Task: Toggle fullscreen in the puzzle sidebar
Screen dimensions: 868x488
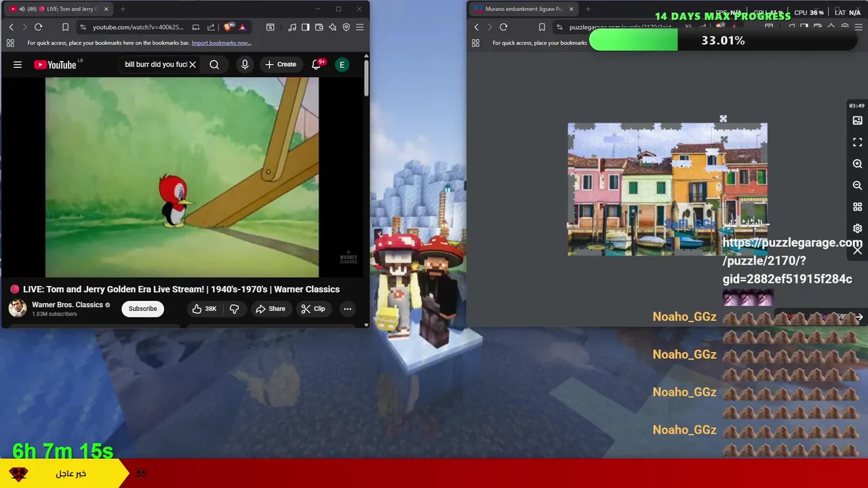Action: [857, 142]
